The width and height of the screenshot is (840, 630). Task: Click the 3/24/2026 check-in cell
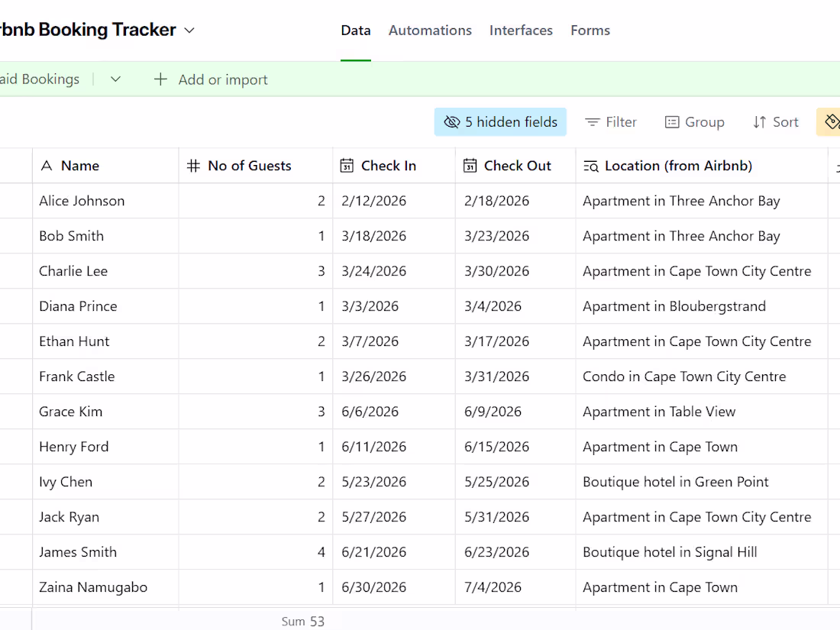tap(394, 271)
